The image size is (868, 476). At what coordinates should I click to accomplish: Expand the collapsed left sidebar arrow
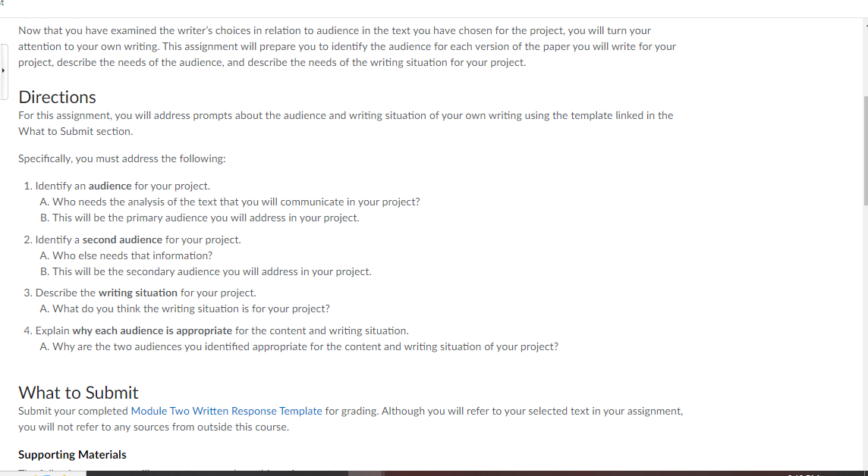click(3, 70)
